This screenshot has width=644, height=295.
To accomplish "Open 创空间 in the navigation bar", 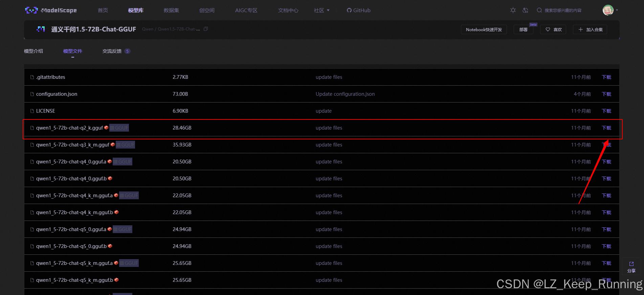I will [x=207, y=10].
